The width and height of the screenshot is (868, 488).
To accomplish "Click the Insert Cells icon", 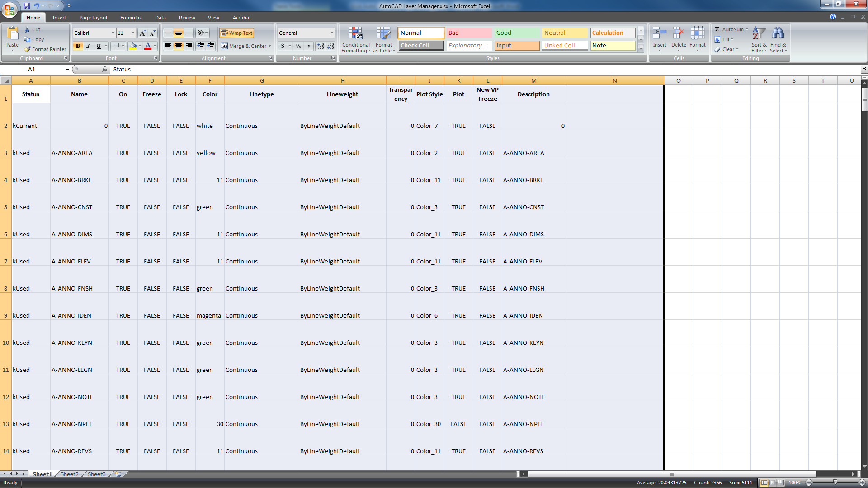I will [x=659, y=34].
